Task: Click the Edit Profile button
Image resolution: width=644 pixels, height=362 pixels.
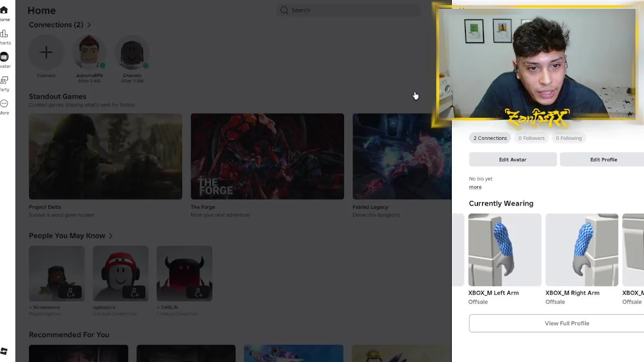Action: coord(603,159)
